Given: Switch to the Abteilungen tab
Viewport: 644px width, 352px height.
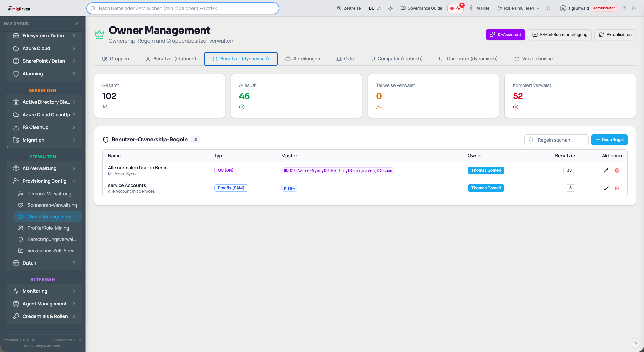Looking at the screenshot, I should click(x=303, y=59).
